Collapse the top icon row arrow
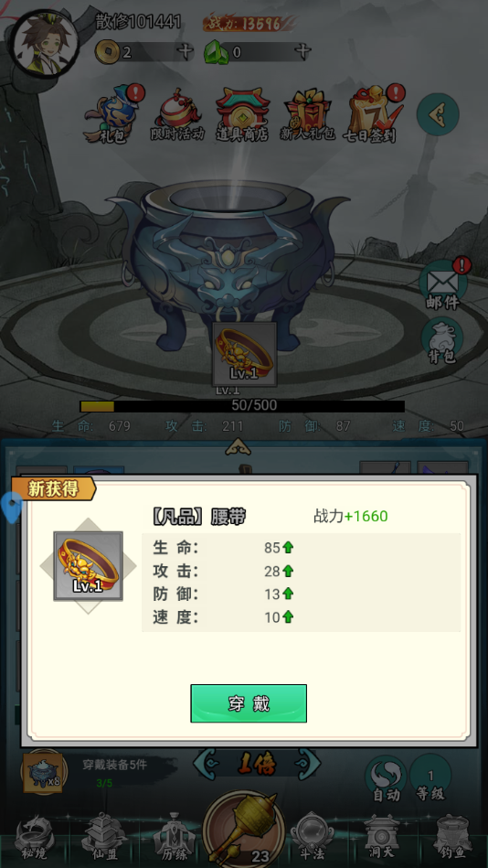The width and height of the screenshot is (488, 868). click(x=438, y=114)
